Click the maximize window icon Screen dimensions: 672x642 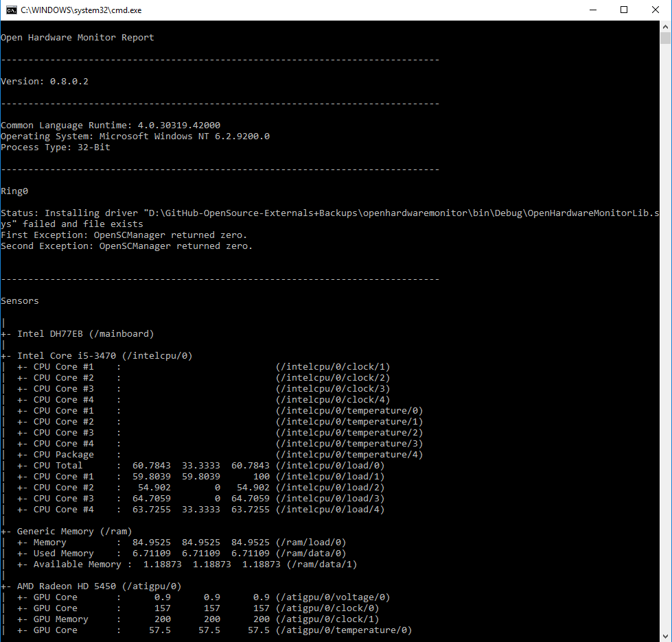pyautogui.click(x=623, y=10)
